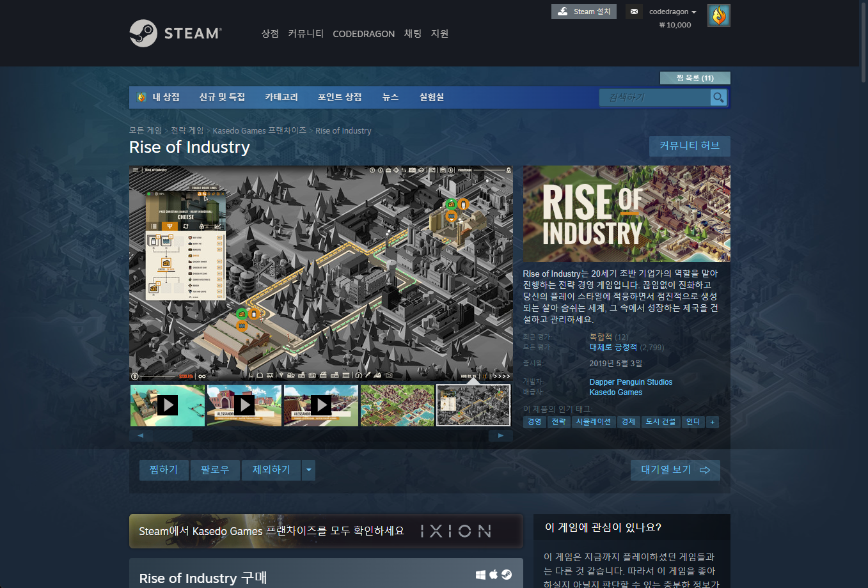
Task: Click 모든 게임 breadcrumb link
Action: (145, 130)
